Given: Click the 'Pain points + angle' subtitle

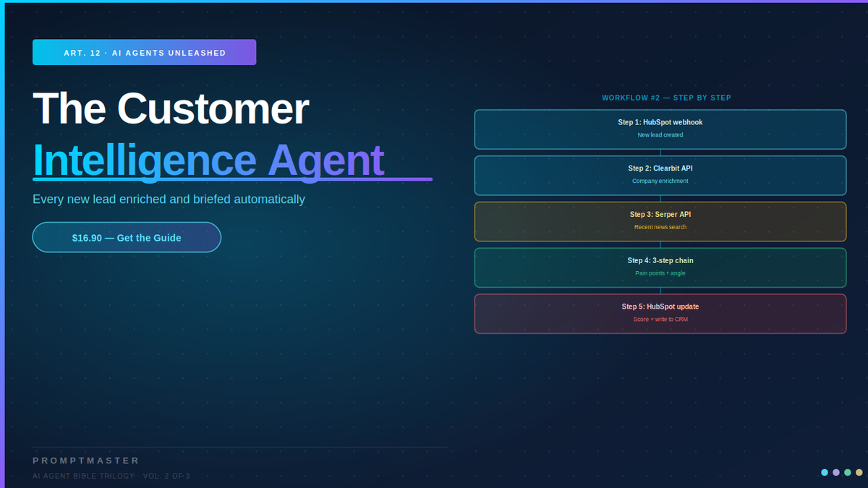Looking at the screenshot, I should (660, 273).
